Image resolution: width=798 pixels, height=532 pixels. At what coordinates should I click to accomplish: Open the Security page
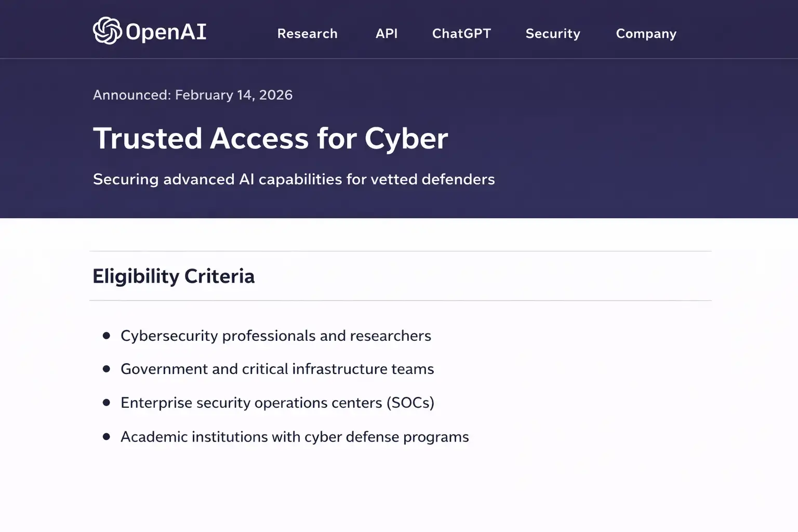(x=553, y=33)
